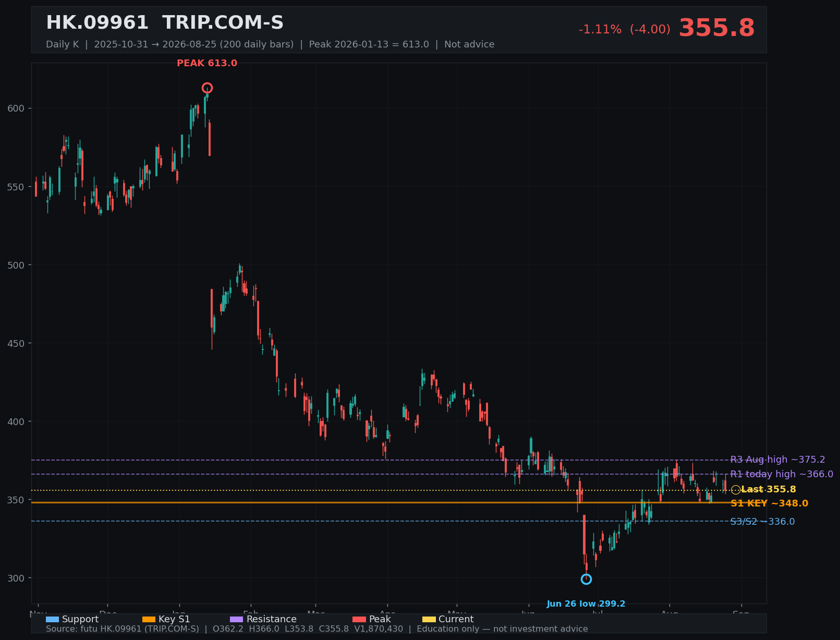This screenshot has width=840, height=640.
Task: Select the red peak circle marker
Action: (x=207, y=88)
